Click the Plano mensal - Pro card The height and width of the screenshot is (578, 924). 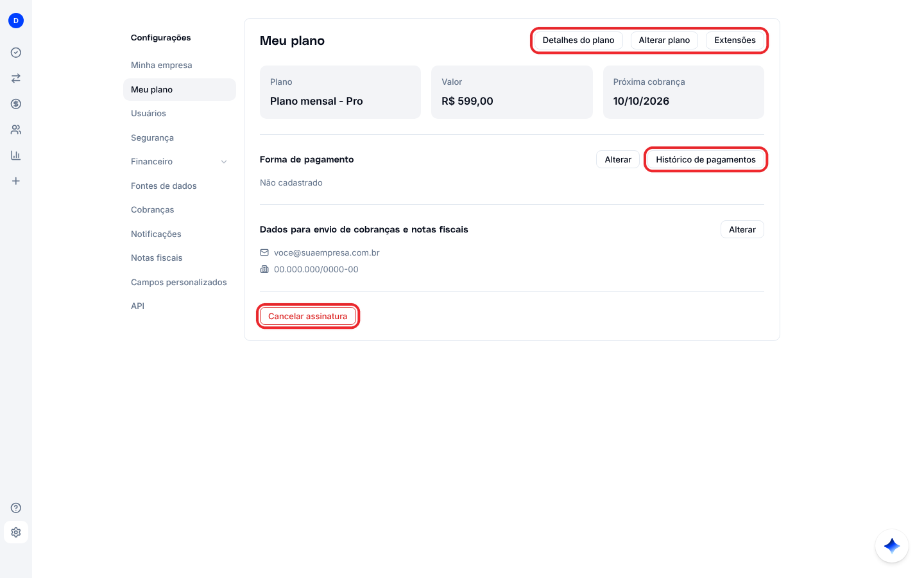point(340,92)
